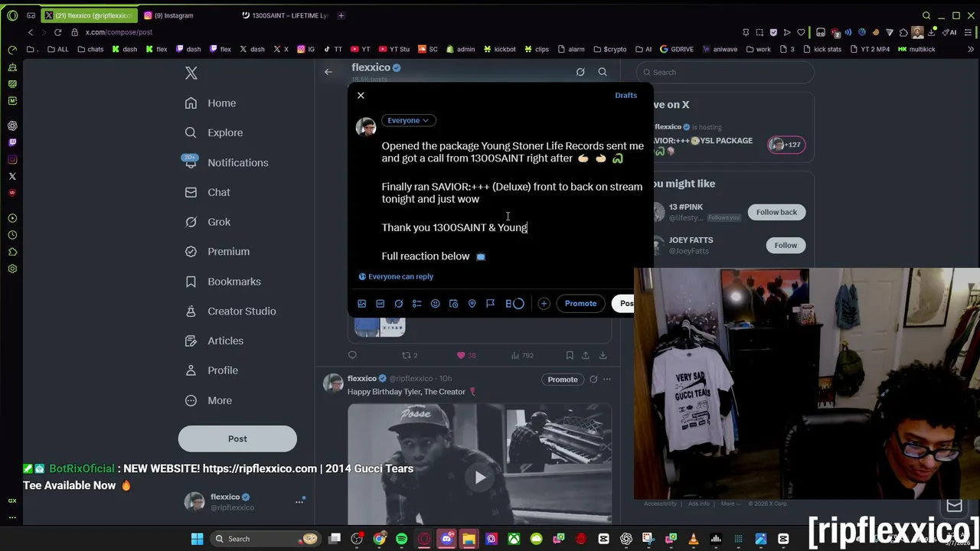980x551 pixels.
Task: Open Grok in the X sidebar
Action: tap(207, 222)
